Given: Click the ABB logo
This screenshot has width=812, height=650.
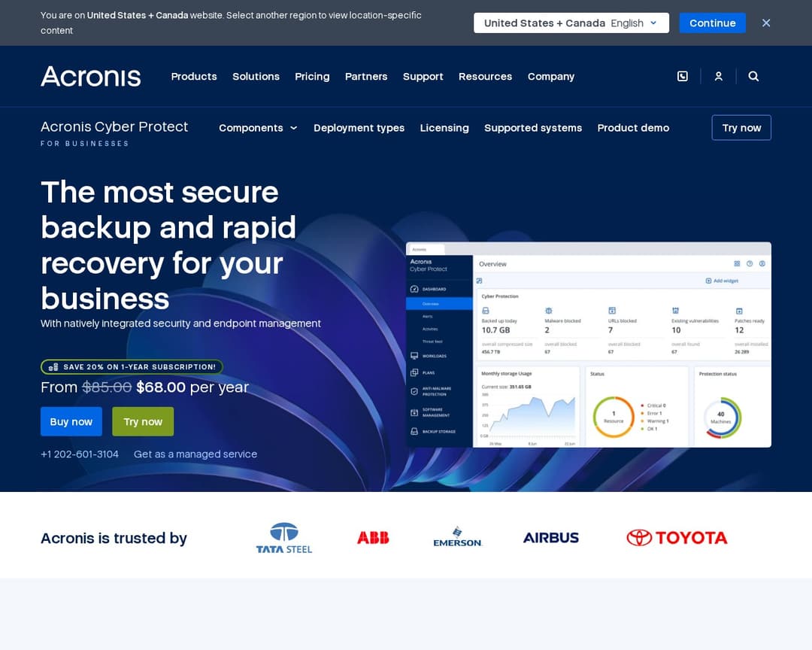Looking at the screenshot, I should [373, 538].
